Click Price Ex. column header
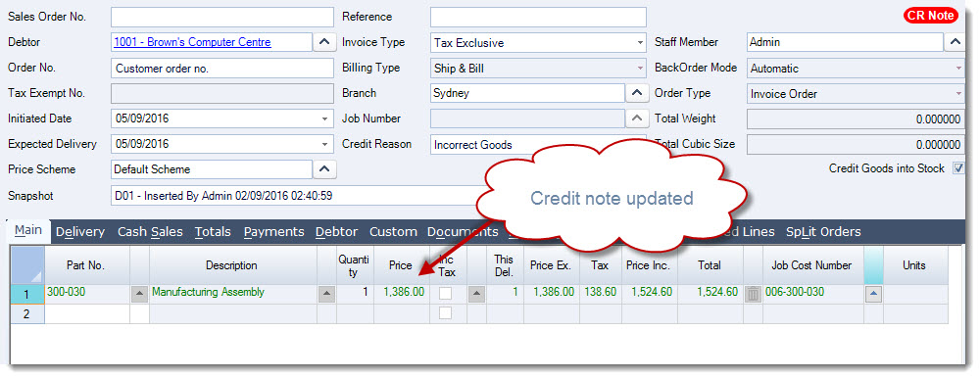Viewport: 980px width, 379px height. pos(551,265)
